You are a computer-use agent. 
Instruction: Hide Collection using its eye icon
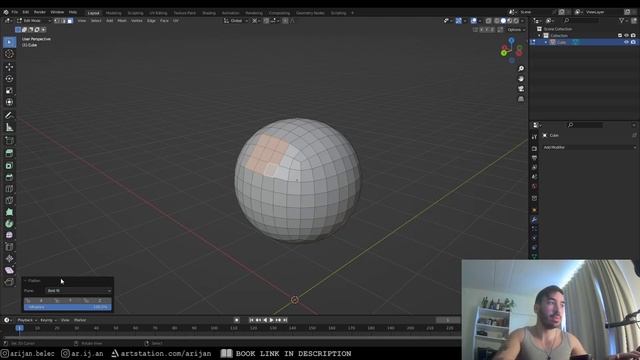626,36
